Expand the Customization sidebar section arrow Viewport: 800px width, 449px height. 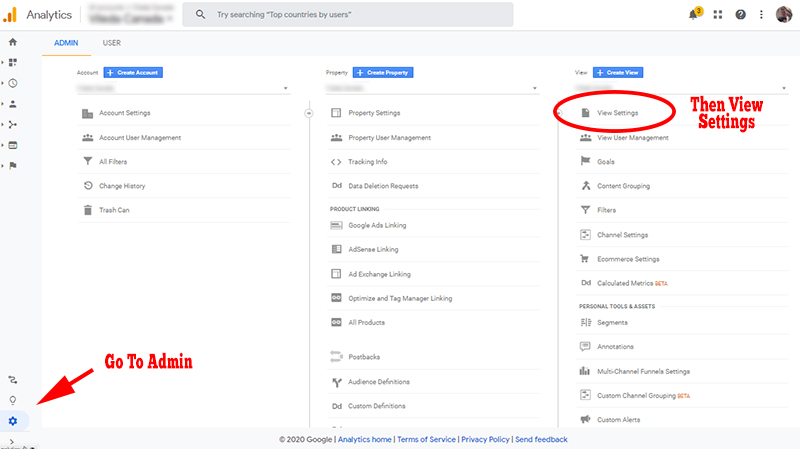click(3, 62)
